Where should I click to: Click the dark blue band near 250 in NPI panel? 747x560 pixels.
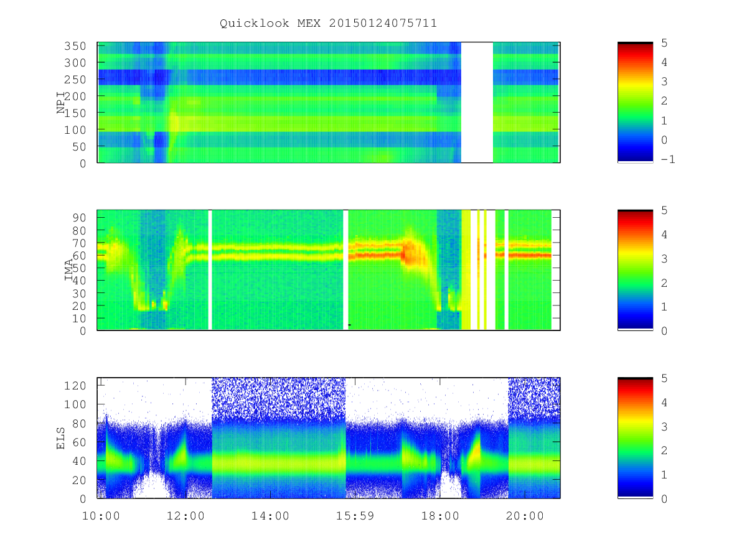click(x=279, y=77)
